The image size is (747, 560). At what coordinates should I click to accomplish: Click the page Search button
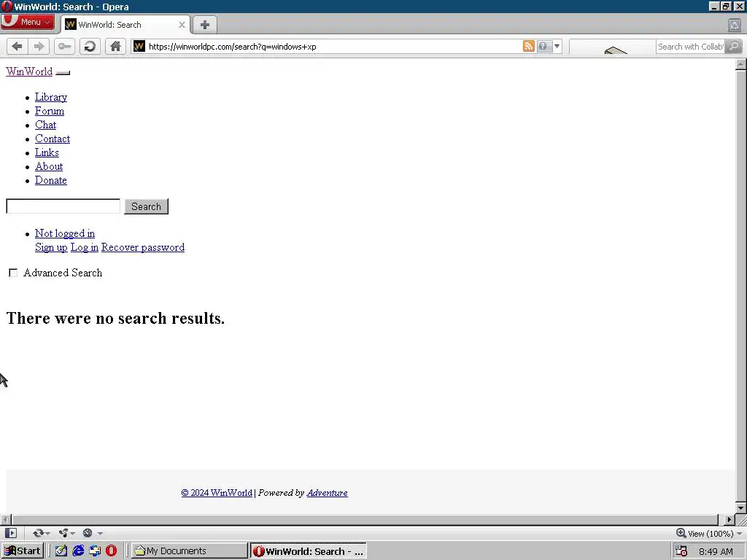(146, 206)
